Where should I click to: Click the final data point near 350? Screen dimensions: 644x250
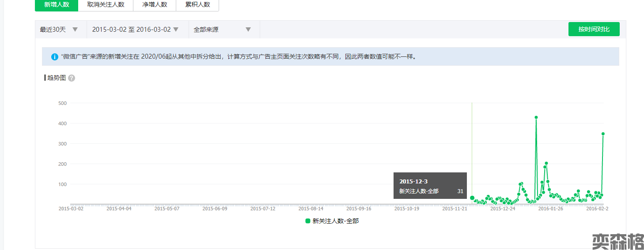click(603, 134)
